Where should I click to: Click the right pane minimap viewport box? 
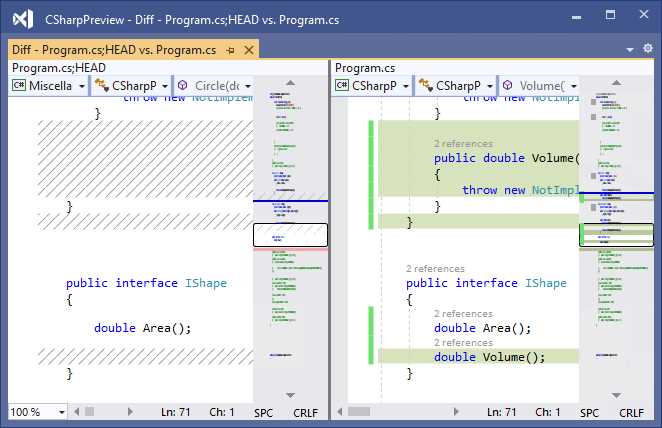(616, 235)
